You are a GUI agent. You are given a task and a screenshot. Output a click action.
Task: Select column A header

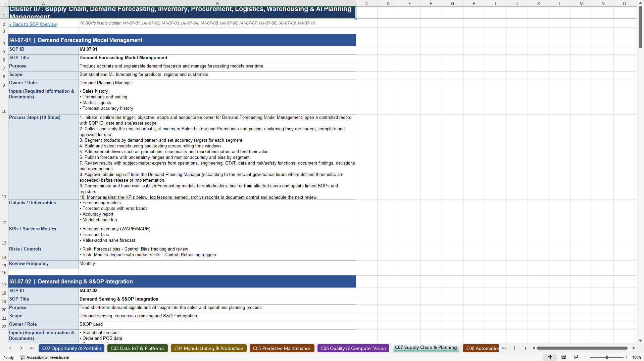pos(43,3)
